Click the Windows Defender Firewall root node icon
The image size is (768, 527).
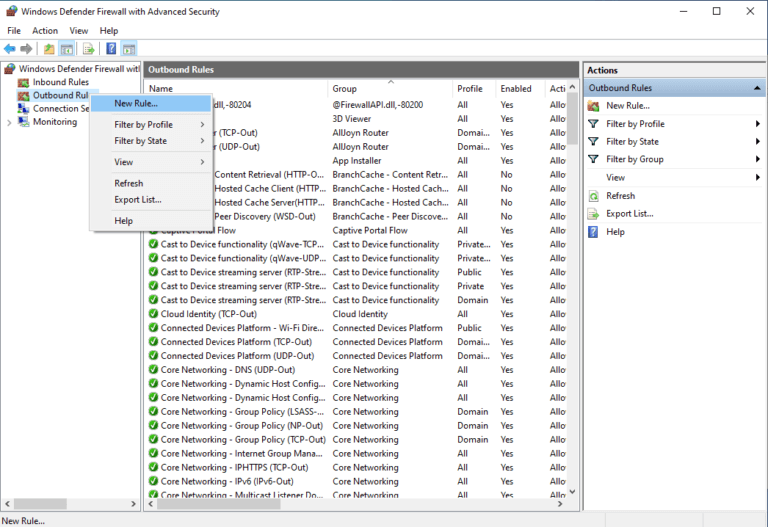(10, 69)
